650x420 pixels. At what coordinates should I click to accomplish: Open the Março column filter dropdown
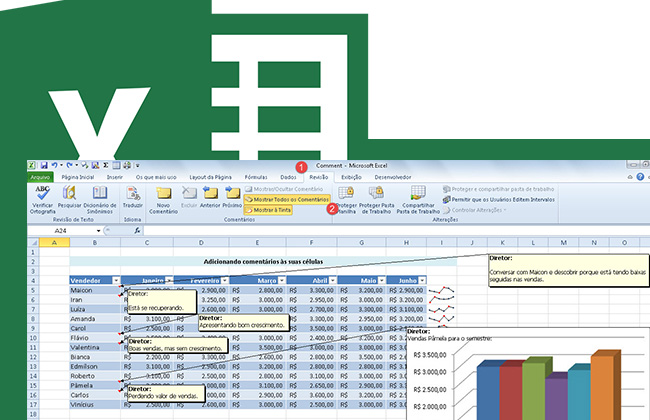pyautogui.click(x=281, y=281)
